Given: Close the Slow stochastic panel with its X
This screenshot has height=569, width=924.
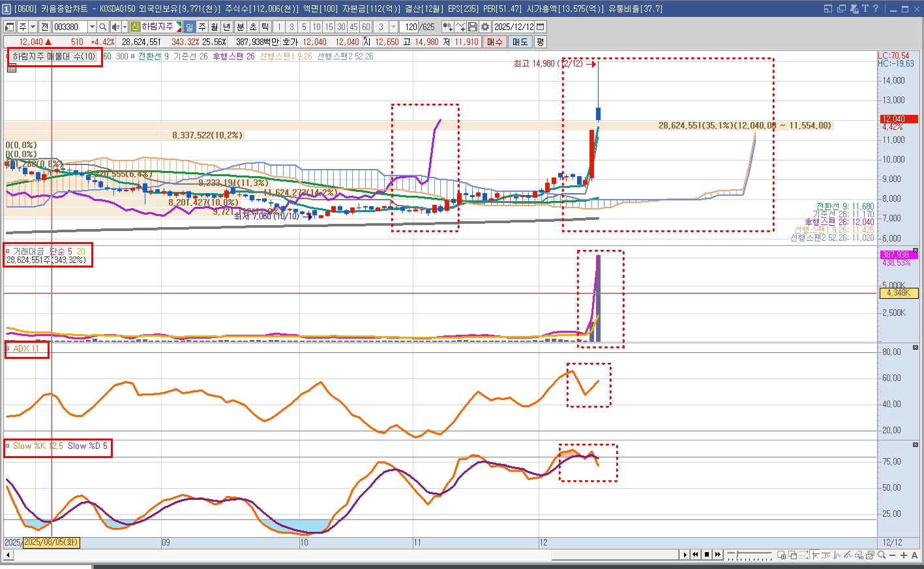Looking at the screenshot, I should pyautogui.click(x=915, y=445).
